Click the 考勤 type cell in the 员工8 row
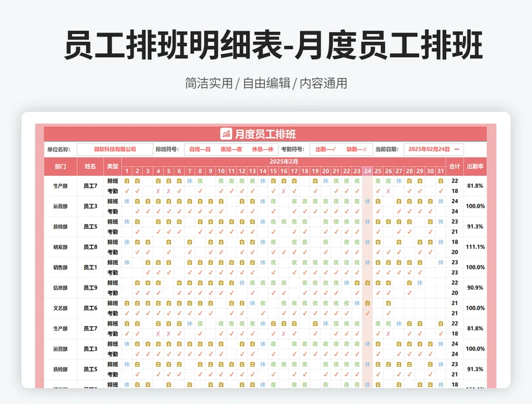Image resolution: width=532 pixels, height=410 pixels. click(x=112, y=252)
